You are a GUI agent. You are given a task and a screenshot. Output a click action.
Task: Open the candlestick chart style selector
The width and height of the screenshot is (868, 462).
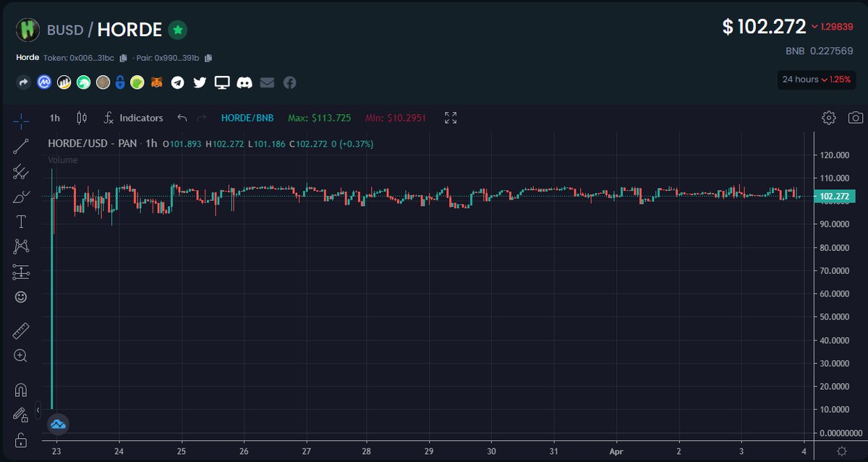(81, 118)
